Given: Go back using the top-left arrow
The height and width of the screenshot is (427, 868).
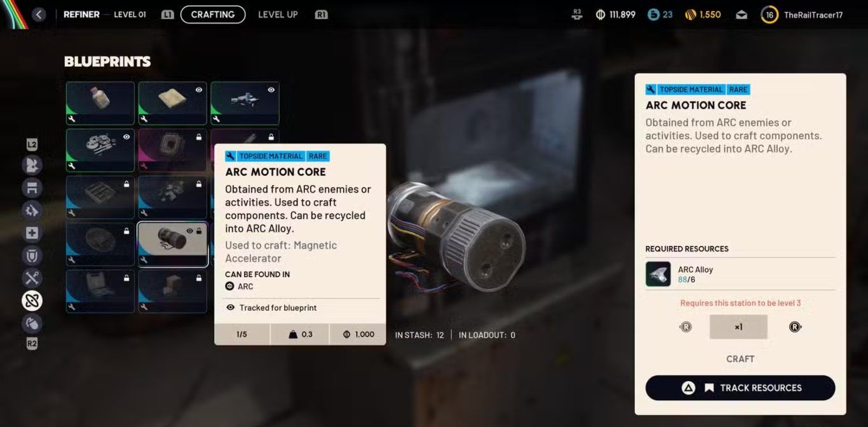Looking at the screenshot, I should coord(39,15).
